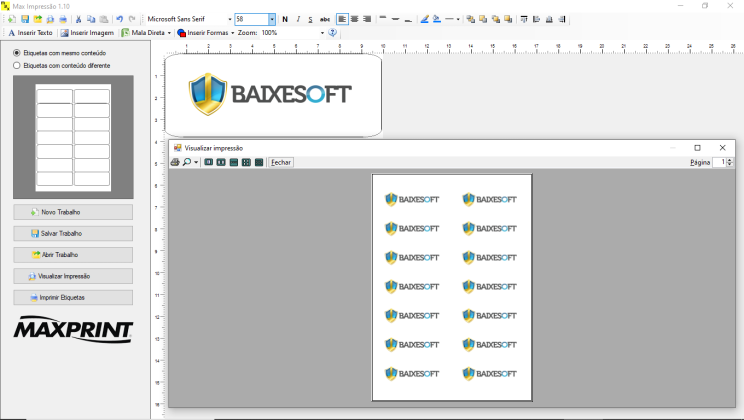Open the Inserir Formas menu
The height and width of the screenshot is (420, 744).
(x=206, y=33)
